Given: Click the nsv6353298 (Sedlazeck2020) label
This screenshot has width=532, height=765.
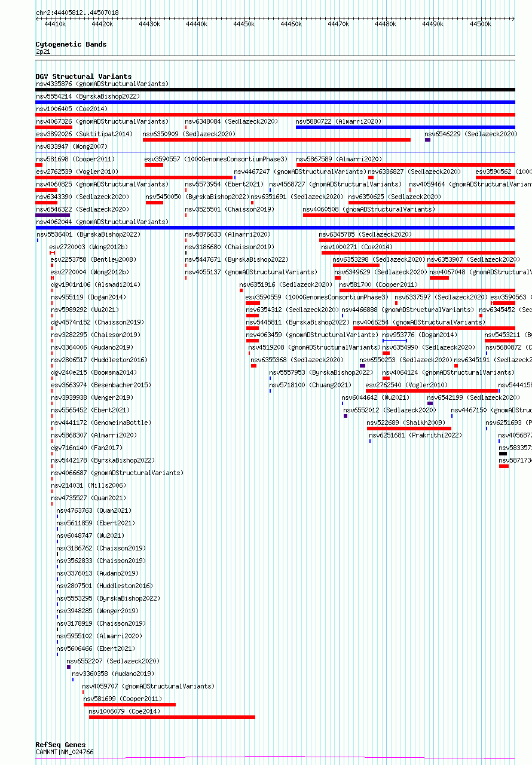Looking at the screenshot, I should point(380,259).
